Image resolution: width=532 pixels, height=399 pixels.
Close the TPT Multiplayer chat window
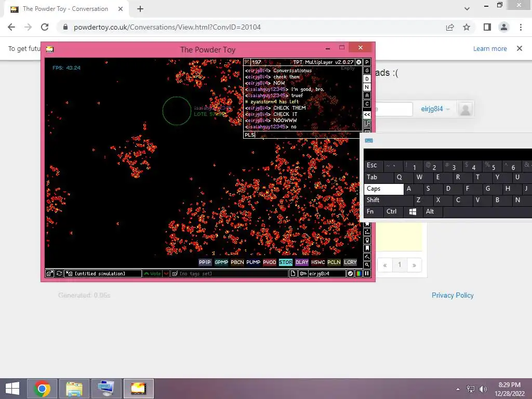tap(358, 62)
